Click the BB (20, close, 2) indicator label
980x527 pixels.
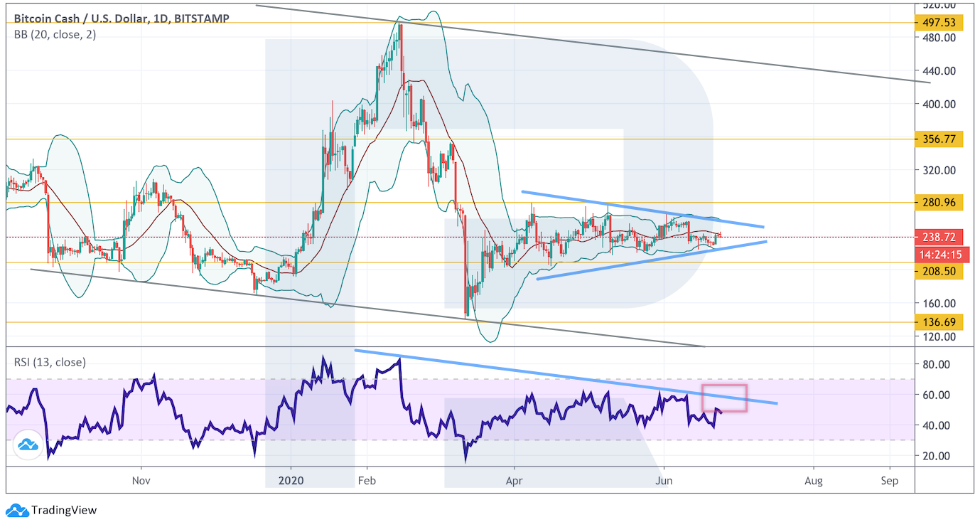tap(55, 34)
